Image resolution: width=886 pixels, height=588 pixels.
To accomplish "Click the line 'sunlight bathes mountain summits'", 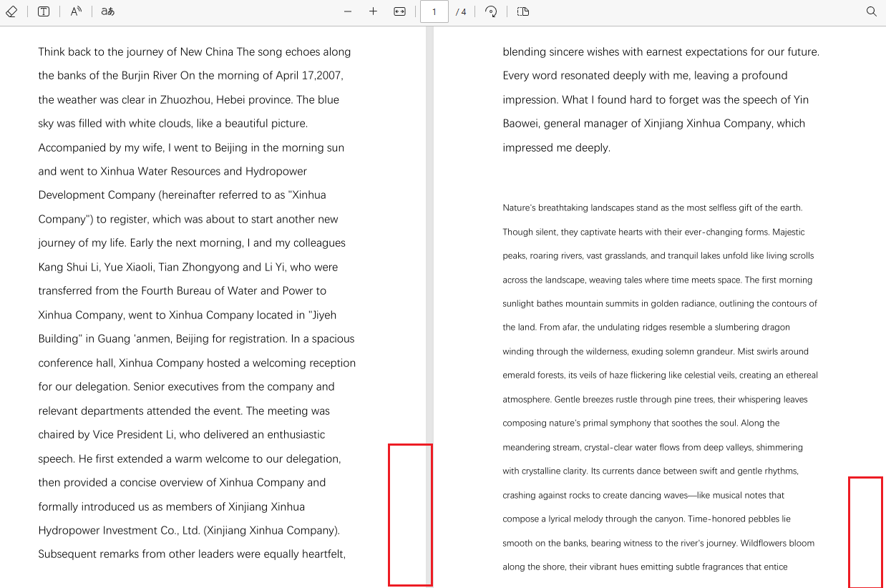I will point(660,303).
